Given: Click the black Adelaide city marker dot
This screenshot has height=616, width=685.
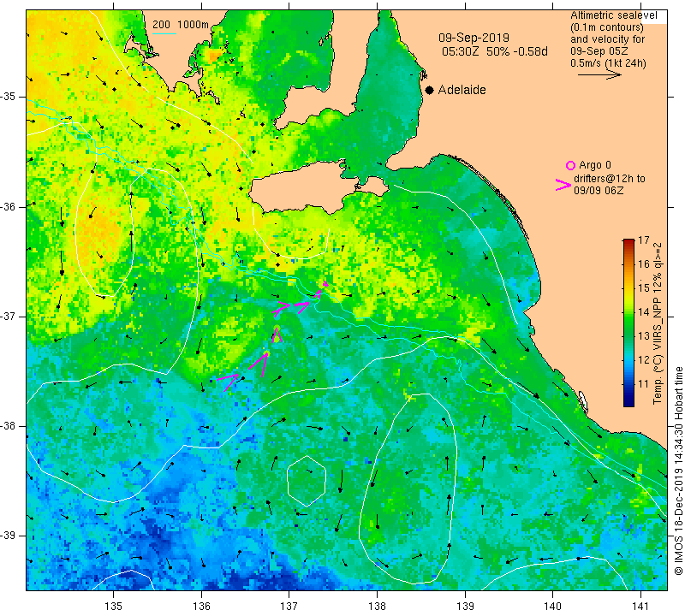Looking at the screenshot, I should [430, 90].
